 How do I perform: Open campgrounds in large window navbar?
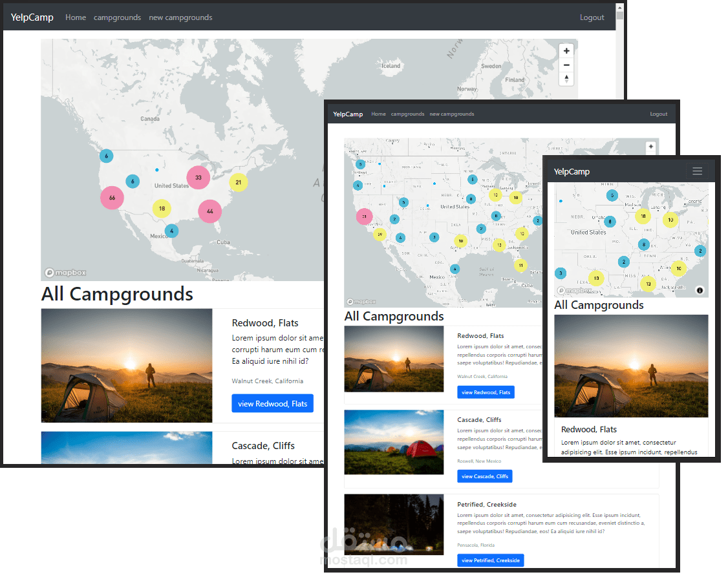117,17
